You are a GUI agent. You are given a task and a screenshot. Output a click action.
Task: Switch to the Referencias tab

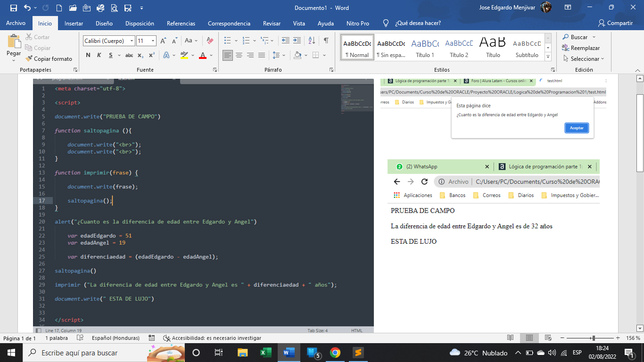[181, 23]
